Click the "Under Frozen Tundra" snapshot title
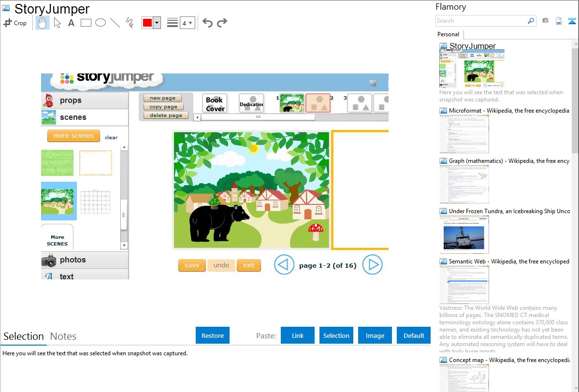Viewport: 579px width, 392px height. (x=509, y=211)
